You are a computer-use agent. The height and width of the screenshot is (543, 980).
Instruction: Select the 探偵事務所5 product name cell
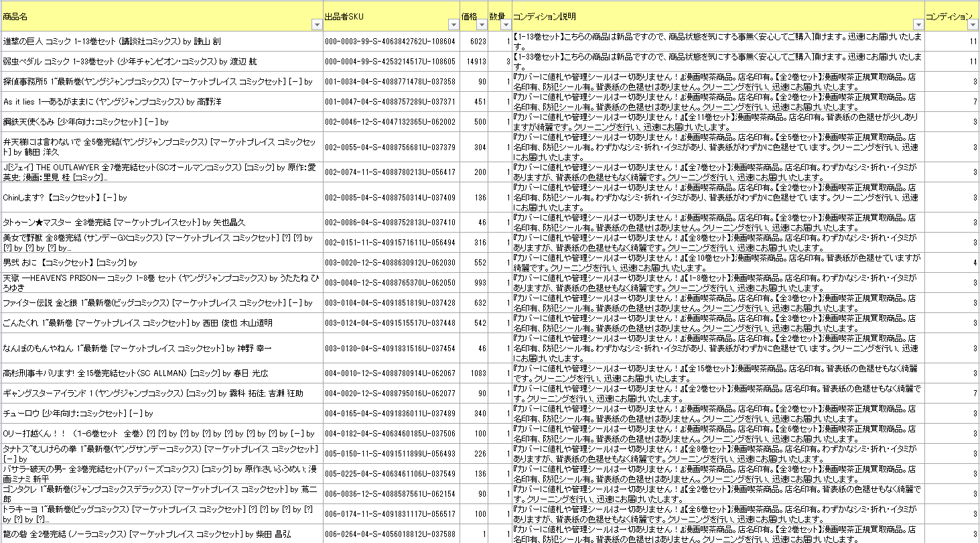point(161,82)
